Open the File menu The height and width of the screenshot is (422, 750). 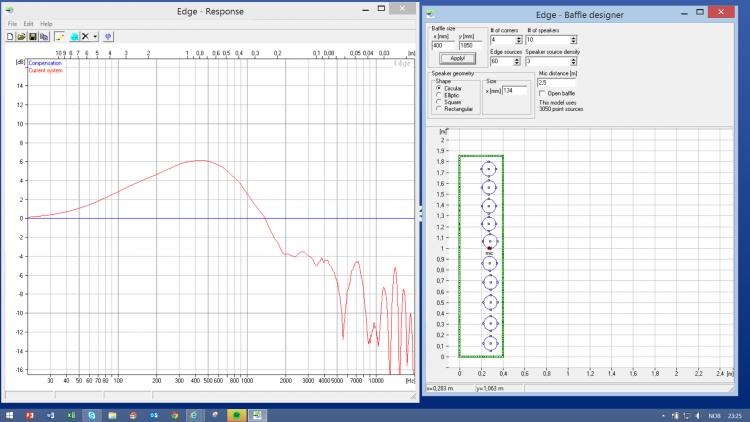12,23
